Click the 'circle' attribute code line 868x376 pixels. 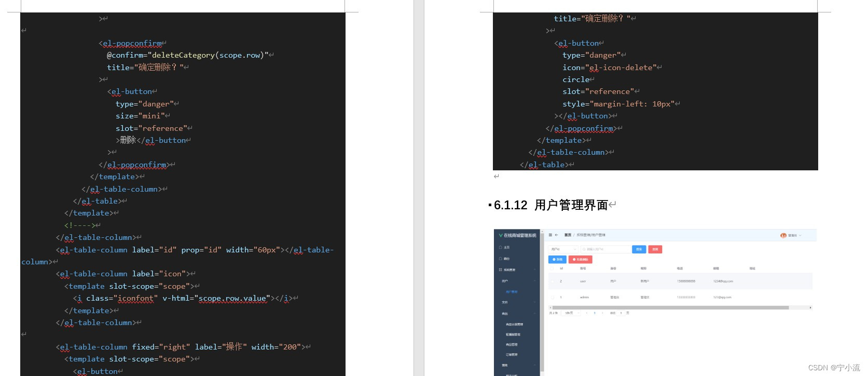(576, 79)
